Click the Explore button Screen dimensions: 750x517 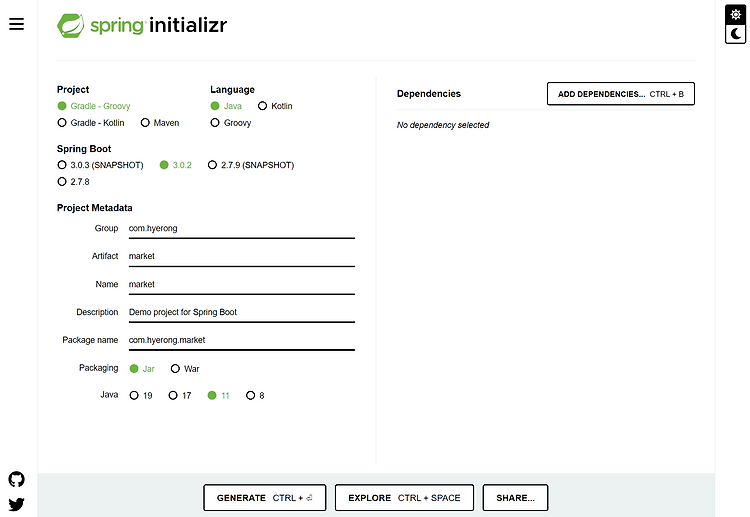click(404, 498)
